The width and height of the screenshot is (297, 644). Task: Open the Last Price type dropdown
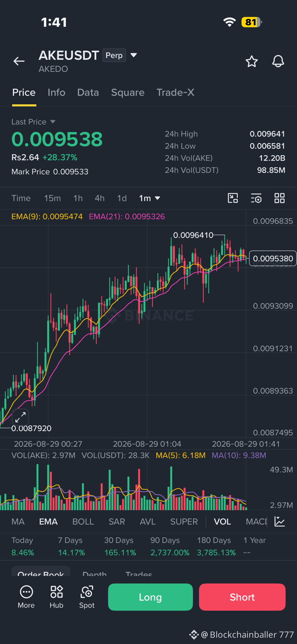tap(53, 122)
